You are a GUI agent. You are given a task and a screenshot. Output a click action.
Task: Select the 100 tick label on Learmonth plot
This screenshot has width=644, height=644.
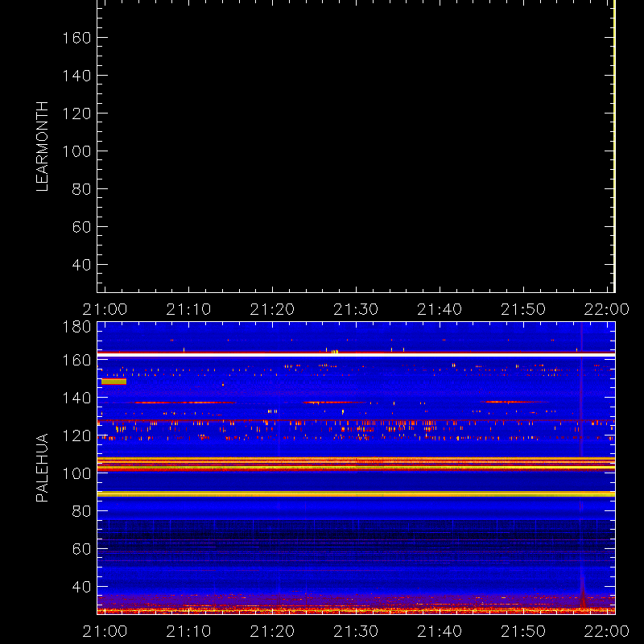point(76,151)
